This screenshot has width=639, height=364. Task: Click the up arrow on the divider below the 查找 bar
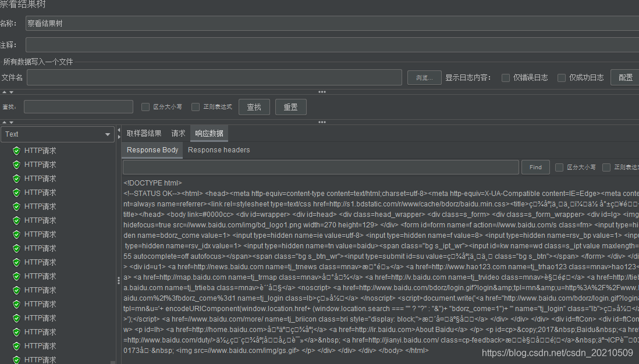tap(4, 122)
